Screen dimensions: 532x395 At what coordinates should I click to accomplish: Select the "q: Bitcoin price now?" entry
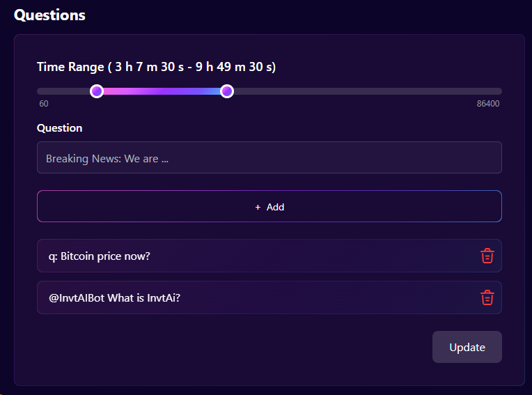[100, 256]
